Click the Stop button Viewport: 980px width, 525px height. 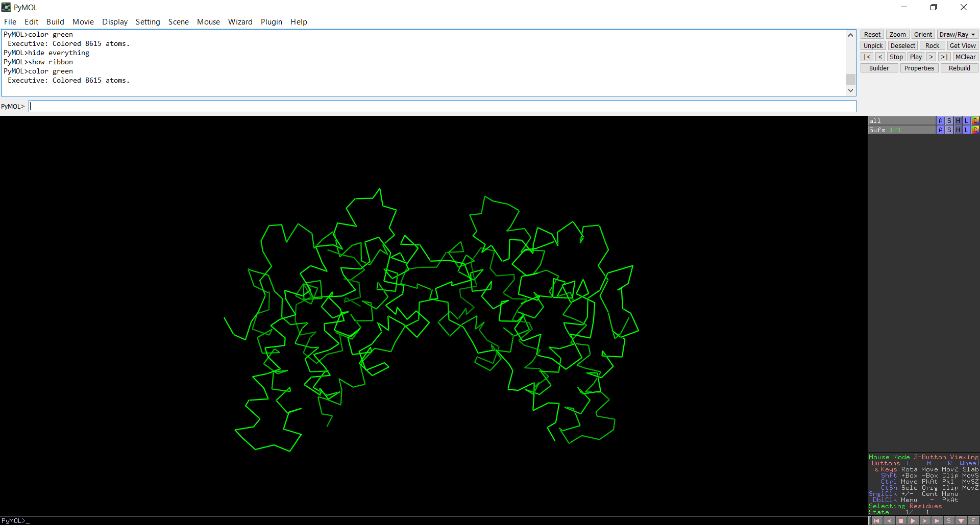(896, 57)
